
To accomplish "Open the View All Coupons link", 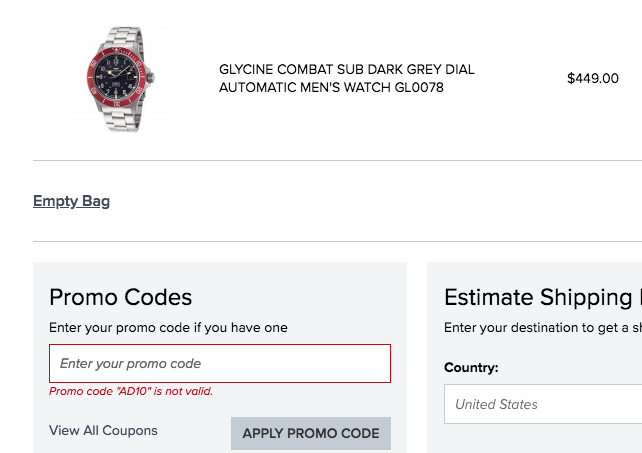I will click(103, 431).
